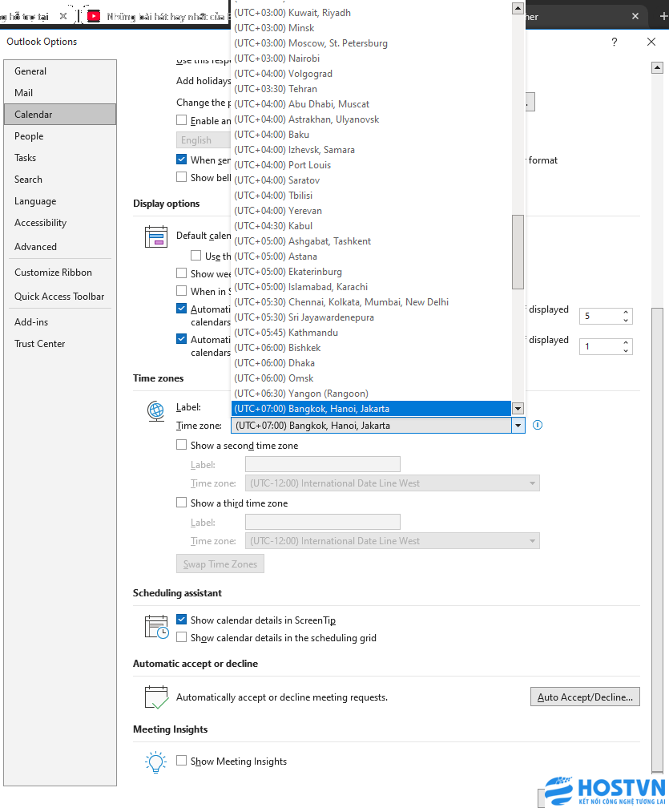Open the General options category
This screenshot has height=812, width=669.
click(60, 71)
